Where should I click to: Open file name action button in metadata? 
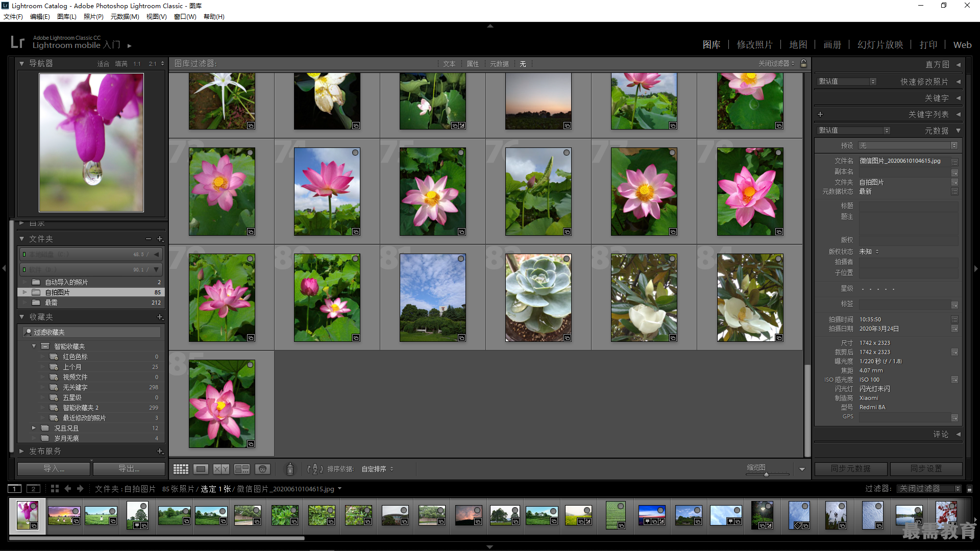click(x=954, y=161)
